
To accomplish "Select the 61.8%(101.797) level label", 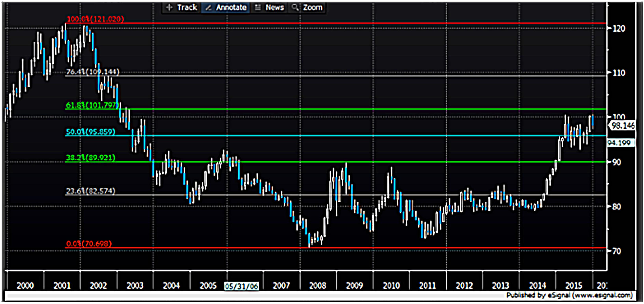I will [x=92, y=105].
